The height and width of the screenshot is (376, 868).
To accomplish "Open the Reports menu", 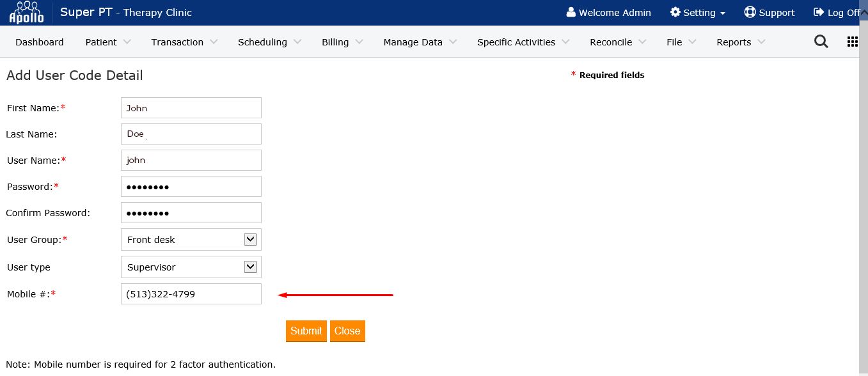I will (x=740, y=42).
